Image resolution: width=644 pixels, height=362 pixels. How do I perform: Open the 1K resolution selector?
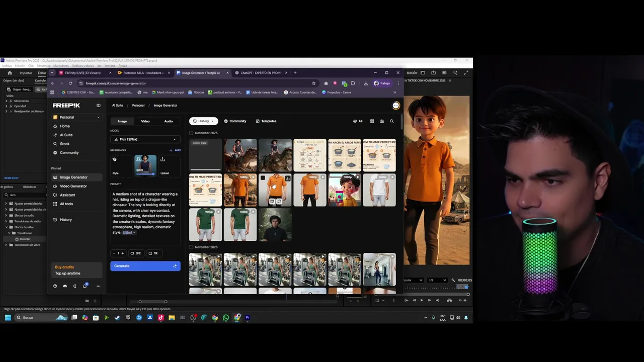tap(153, 253)
